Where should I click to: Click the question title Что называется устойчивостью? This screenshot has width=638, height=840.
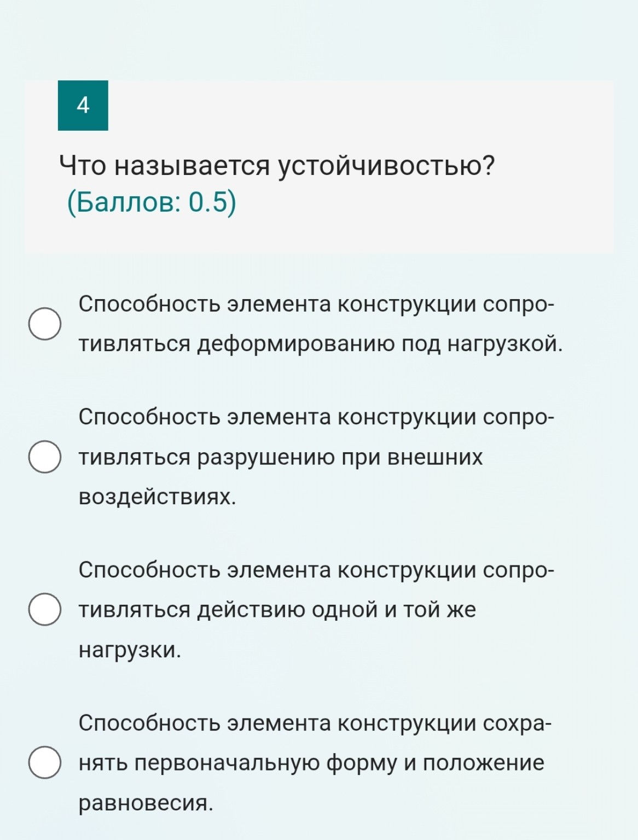point(276,164)
